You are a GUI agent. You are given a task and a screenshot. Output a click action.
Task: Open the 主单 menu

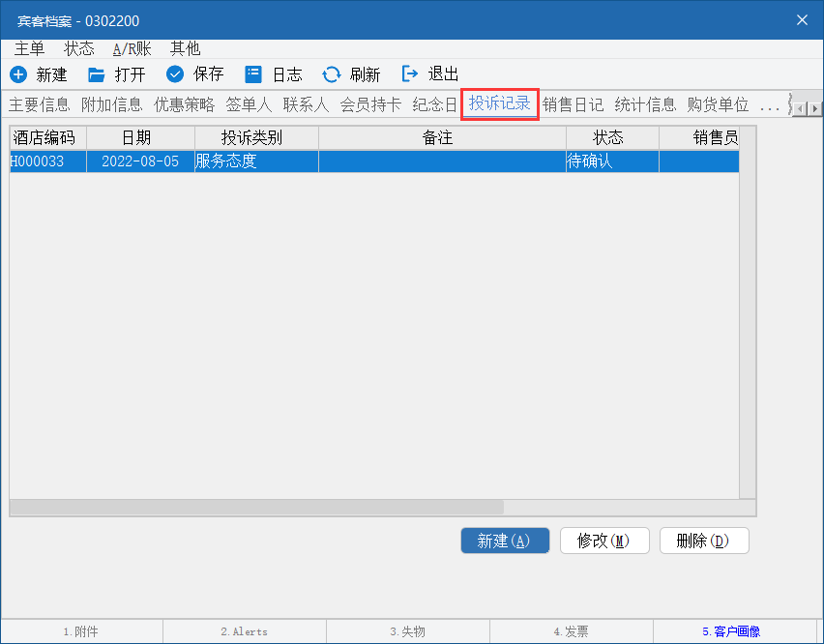click(29, 49)
